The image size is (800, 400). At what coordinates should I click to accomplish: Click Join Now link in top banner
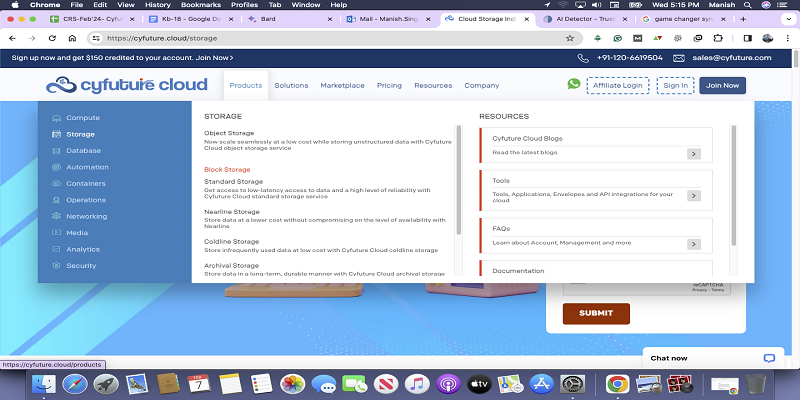click(x=215, y=58)
